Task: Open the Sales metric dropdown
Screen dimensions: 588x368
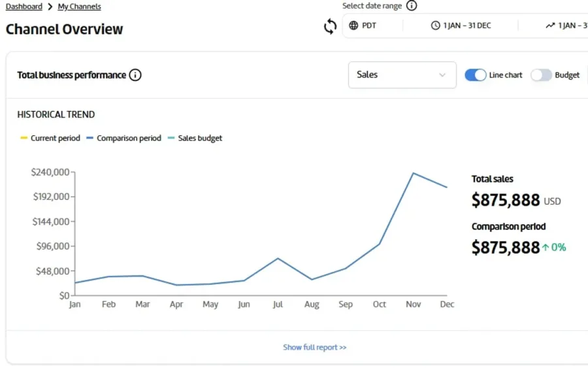Action: tap(402, 75)
